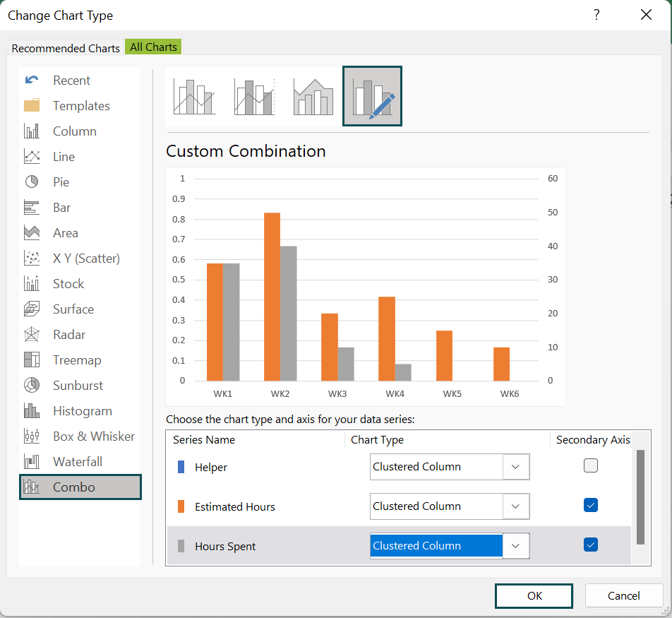
Task: Select the Helper series name
Action: (211, 468)
